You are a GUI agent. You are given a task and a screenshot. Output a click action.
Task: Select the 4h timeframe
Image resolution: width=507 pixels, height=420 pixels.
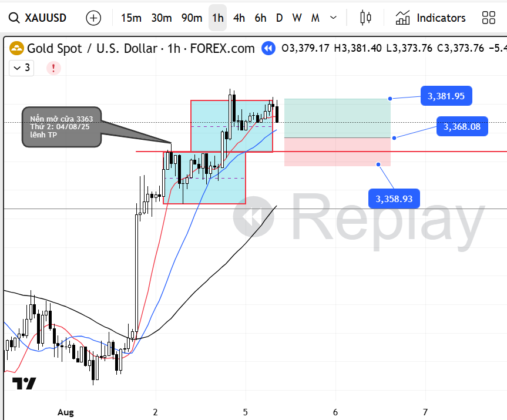pos(239,18)
